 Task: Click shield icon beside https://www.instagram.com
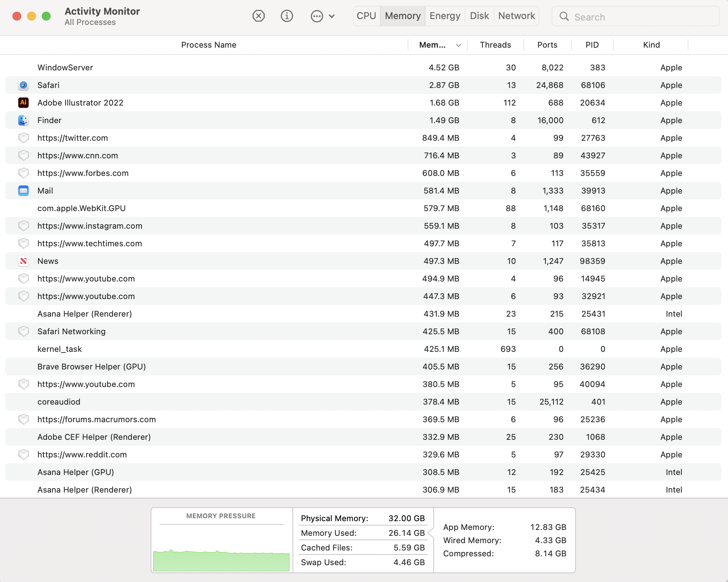pyautogui.click(x=23, y=226)
